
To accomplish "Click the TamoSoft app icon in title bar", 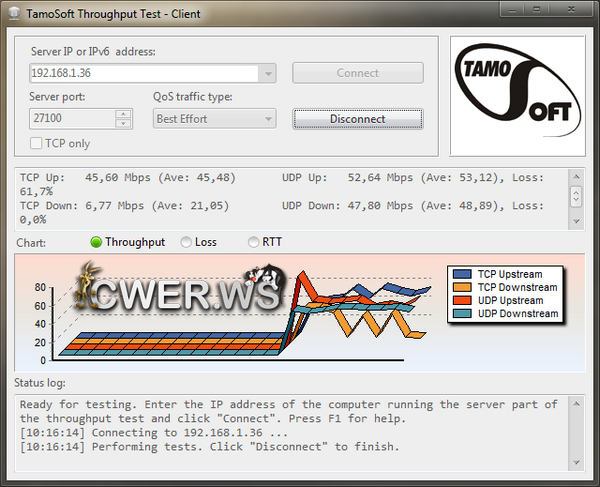I will tap(14, 14).
